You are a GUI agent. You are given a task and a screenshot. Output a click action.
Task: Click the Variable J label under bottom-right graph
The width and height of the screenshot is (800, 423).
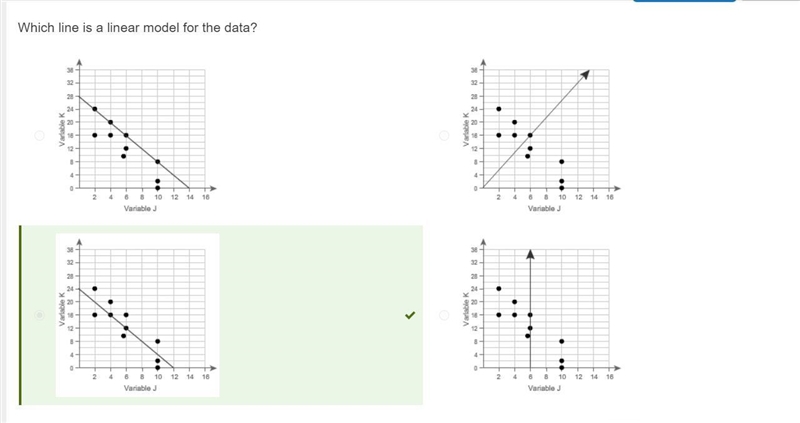(x=544, y=388)
